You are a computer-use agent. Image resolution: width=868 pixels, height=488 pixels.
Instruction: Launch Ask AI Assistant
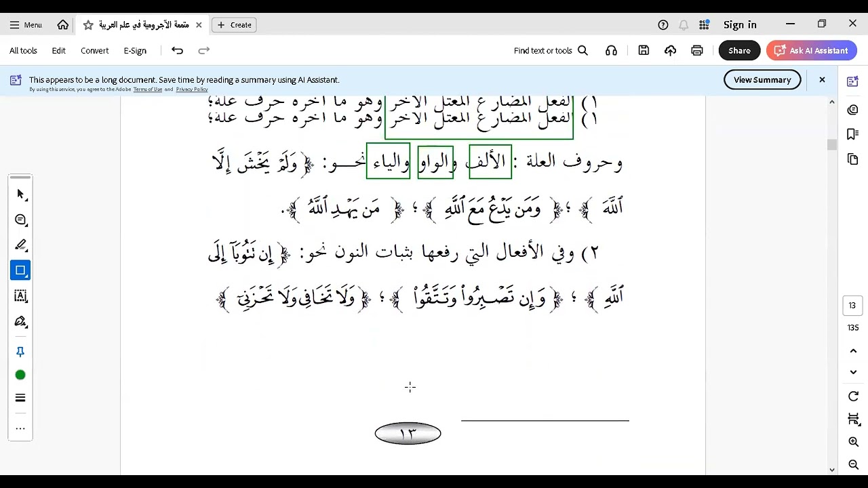pyautogui.click(x=811, y=51)
